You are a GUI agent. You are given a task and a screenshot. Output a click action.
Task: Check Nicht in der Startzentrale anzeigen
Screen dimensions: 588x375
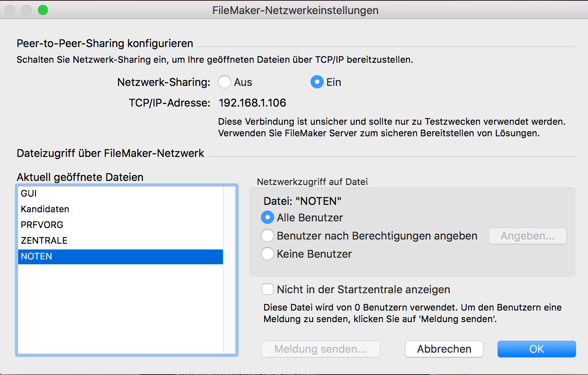click(268, 289)
